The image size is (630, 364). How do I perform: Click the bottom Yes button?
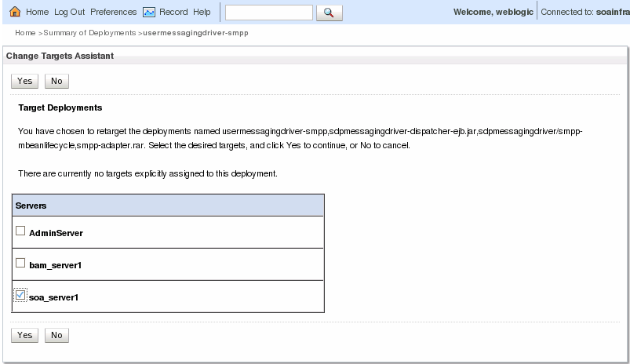(24, 335)
